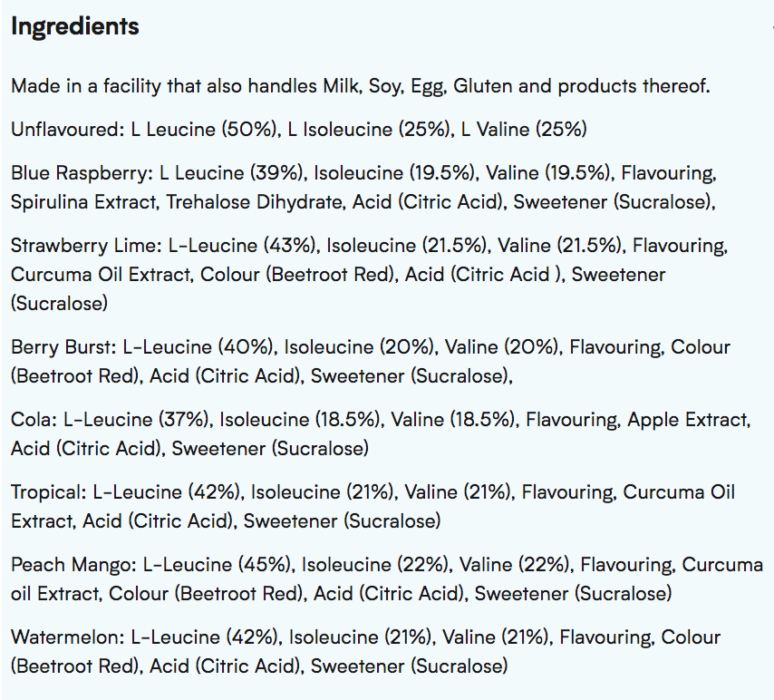
Task: Click L Valine (25%) in Unflavoured
Action: coord(523,130)
